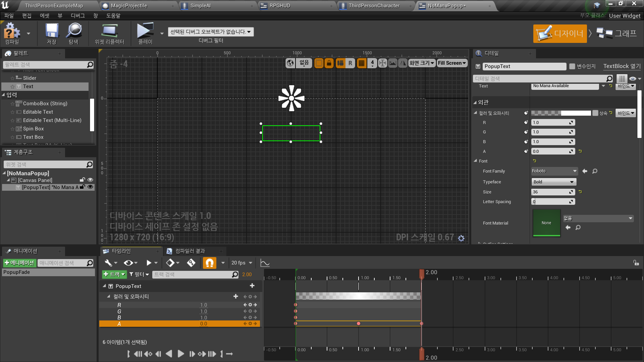Open the Widget Reflector
The image size is (644, 362).
tap(109, 33)
